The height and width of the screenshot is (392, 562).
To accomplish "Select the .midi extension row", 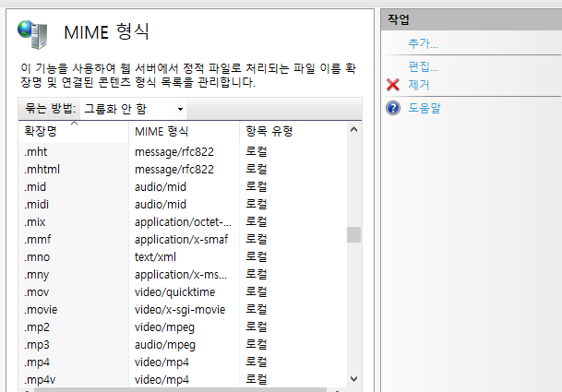I will [183, 205].
